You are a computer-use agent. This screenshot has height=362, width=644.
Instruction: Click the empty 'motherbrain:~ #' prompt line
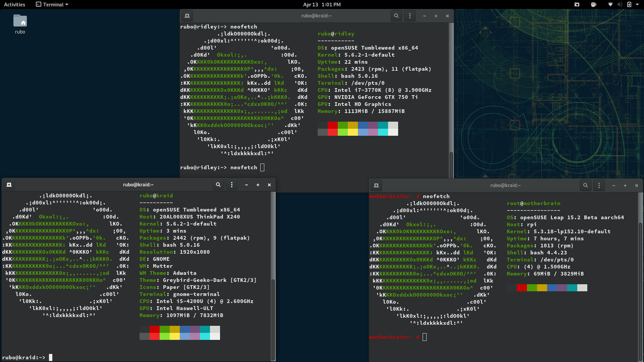point(398,337)
